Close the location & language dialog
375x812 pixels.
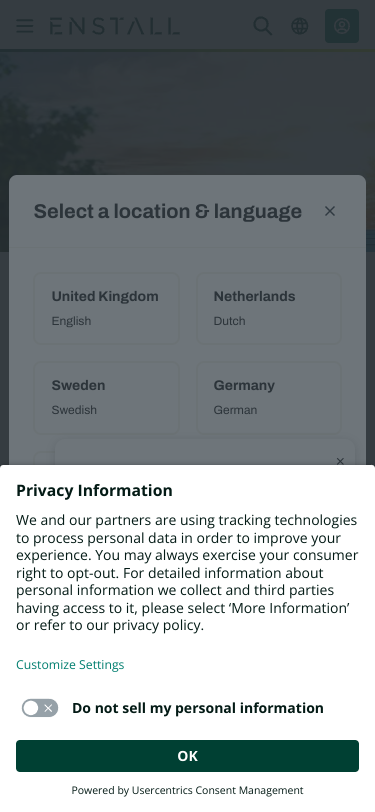(x=330, y=211)
